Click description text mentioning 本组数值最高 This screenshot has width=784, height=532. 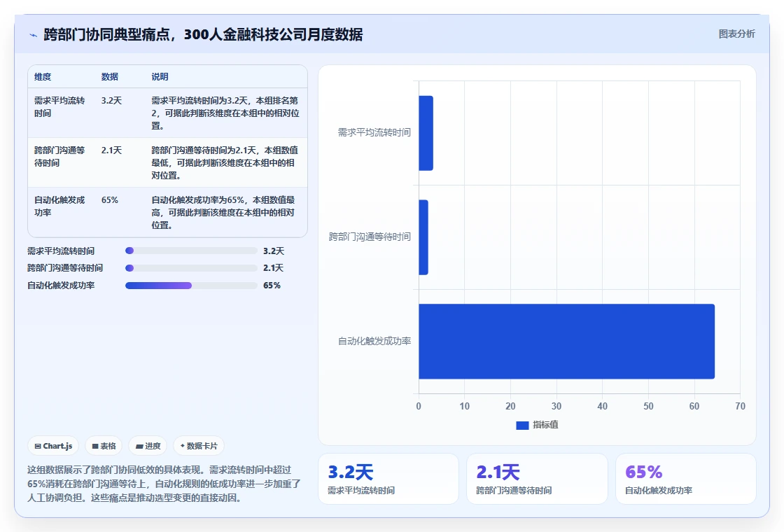223,213
